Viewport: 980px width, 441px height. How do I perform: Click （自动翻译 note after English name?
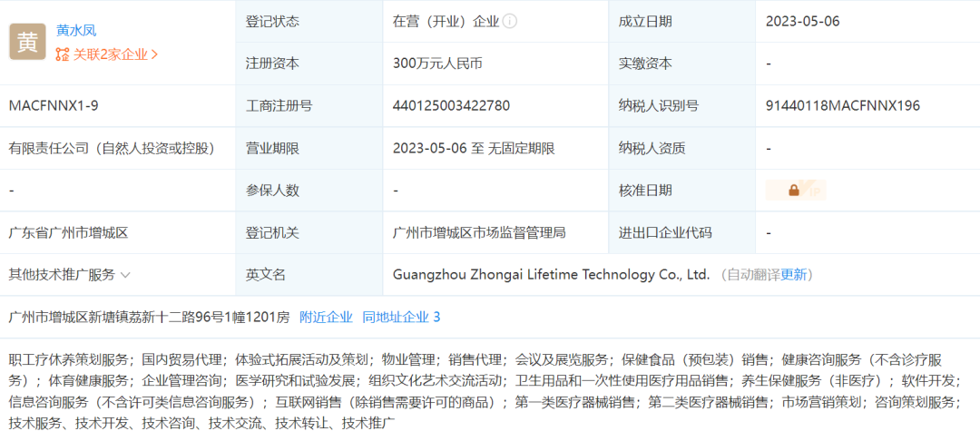748,275
